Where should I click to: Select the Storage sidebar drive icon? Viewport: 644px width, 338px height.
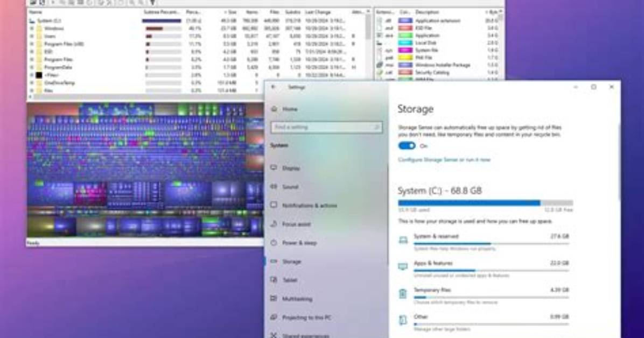tap(274, 261)
